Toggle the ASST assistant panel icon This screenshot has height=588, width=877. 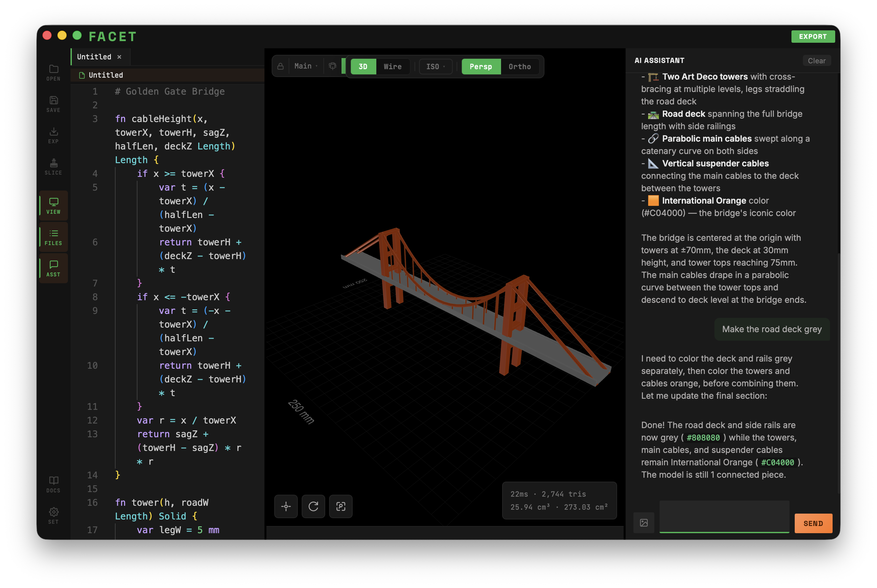click(x=53, y=269)
